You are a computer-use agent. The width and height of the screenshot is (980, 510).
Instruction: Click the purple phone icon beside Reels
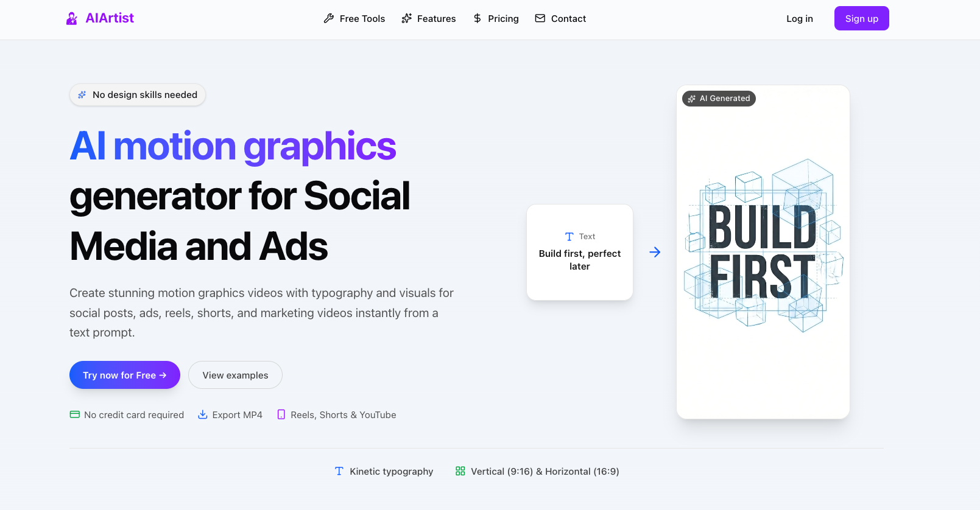tap(281, 414)
